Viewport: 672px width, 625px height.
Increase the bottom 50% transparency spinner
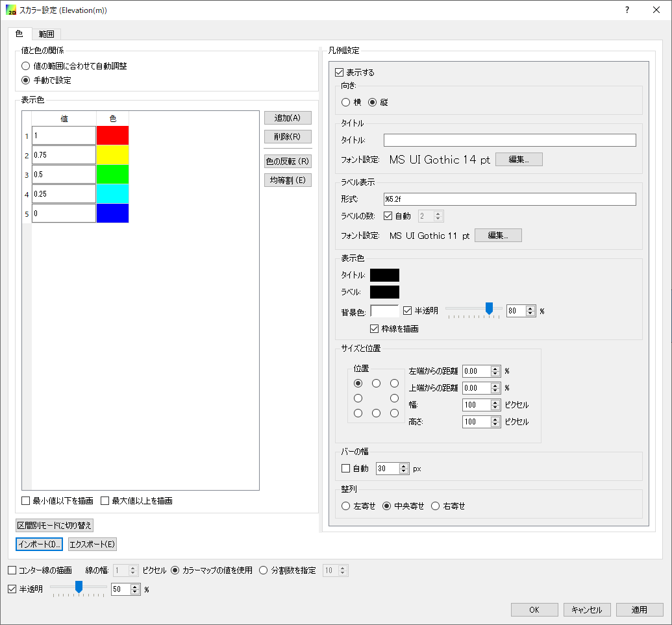135,587
